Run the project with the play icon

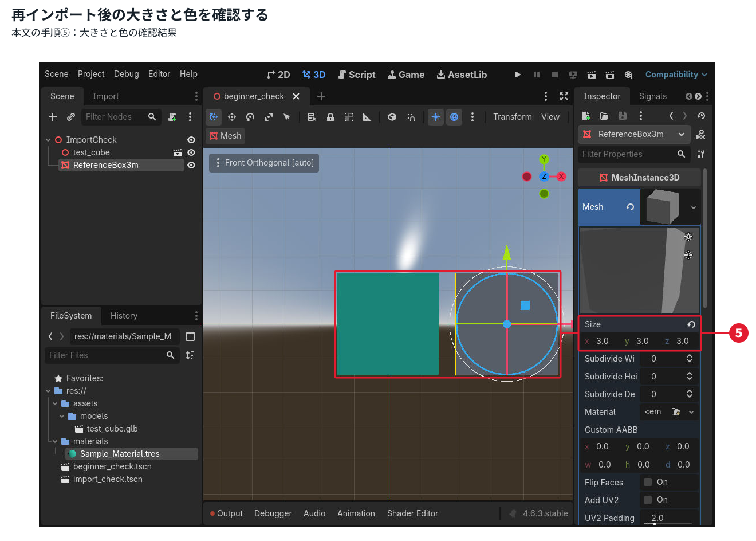point(518,75)
